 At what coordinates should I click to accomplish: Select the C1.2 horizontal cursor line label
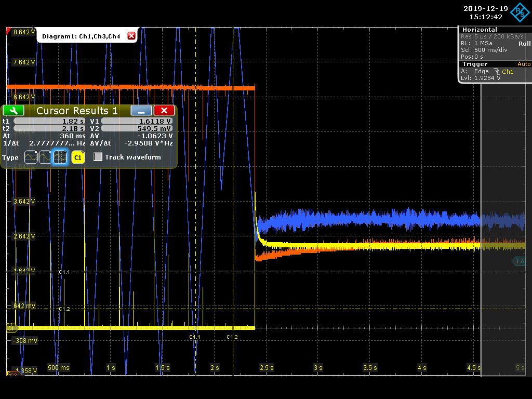(64, 309)
